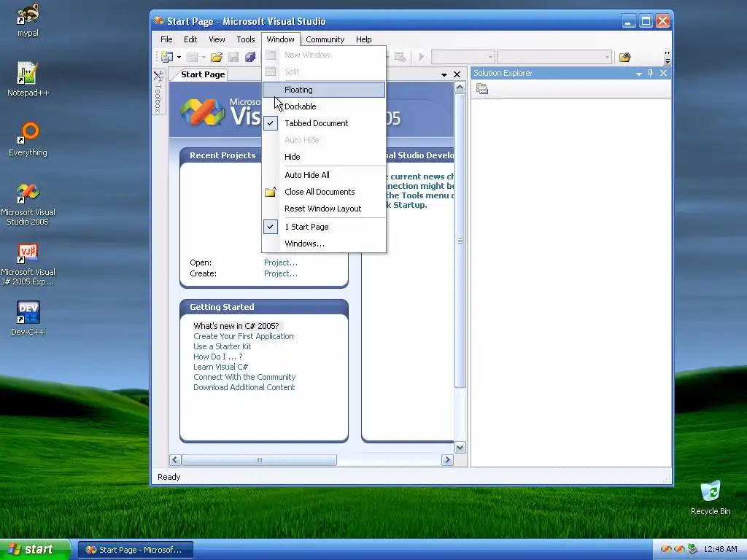Viewport: 747px width, 560px height.
Task: Open Create Your First Application link
Action: pyautogui.click(x=244, y=336)
